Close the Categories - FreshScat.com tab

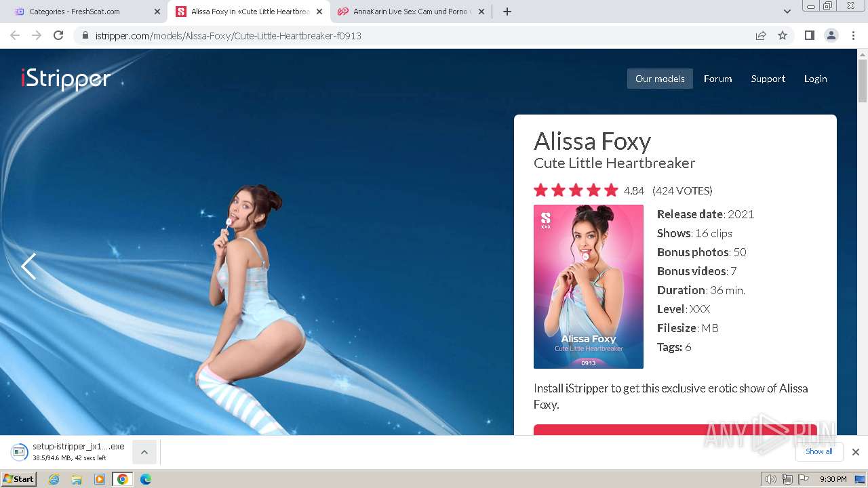pyautogui.click(x=157, y=12)
